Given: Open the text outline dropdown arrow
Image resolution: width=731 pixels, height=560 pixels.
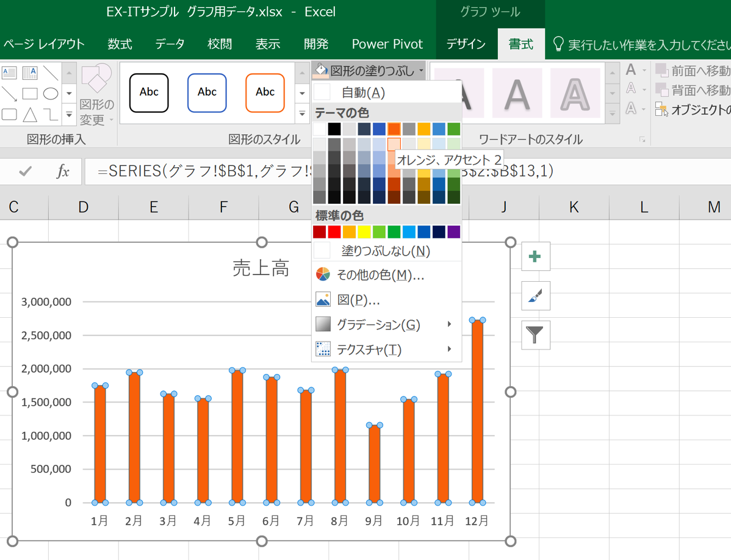Looking at the screenshot, I should [644, 90].
